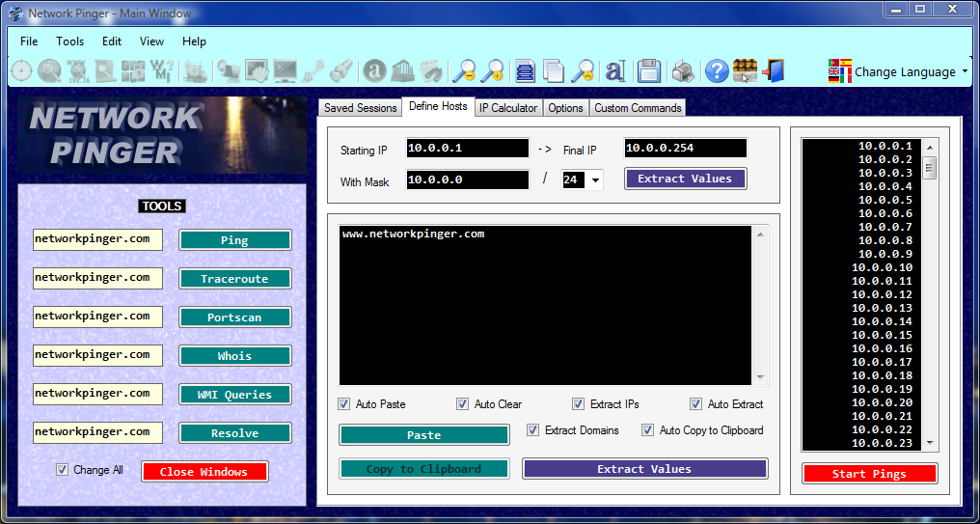The height and width of the screenshot is (524, 980).
Task: Click the printer toolbar icon
Action: point(683,70)
